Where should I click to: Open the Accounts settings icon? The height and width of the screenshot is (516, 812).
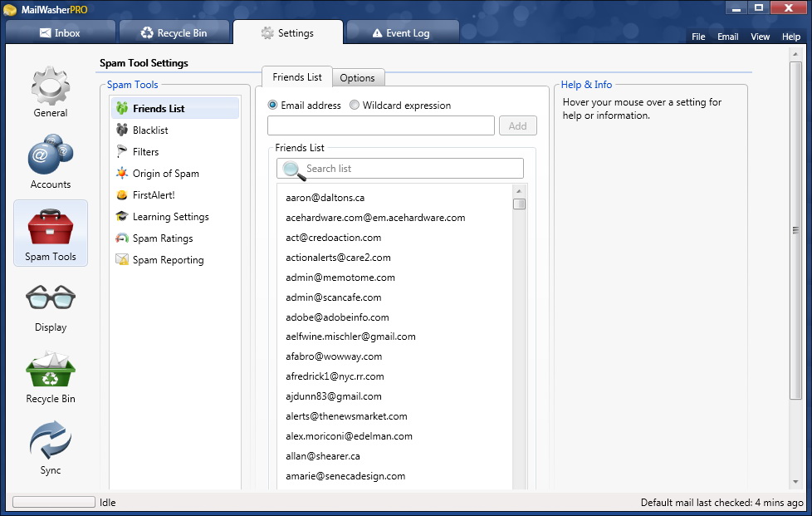51,155
